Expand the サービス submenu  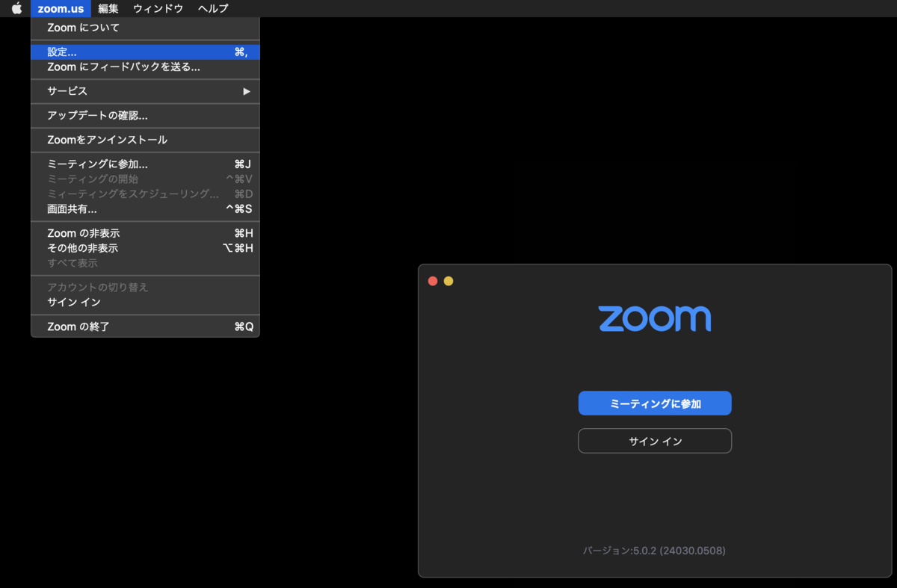(145, 91)
